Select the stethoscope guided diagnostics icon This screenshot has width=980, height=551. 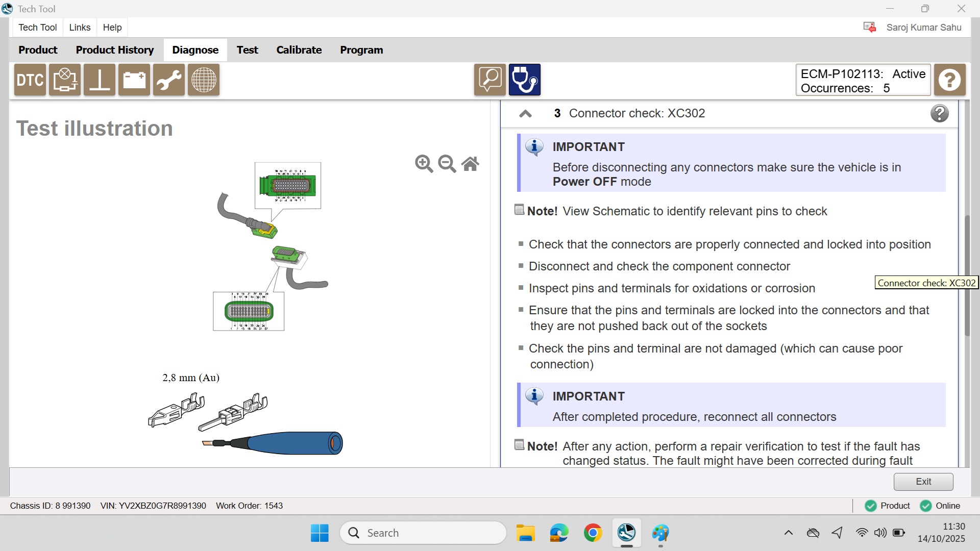(524, 80)
